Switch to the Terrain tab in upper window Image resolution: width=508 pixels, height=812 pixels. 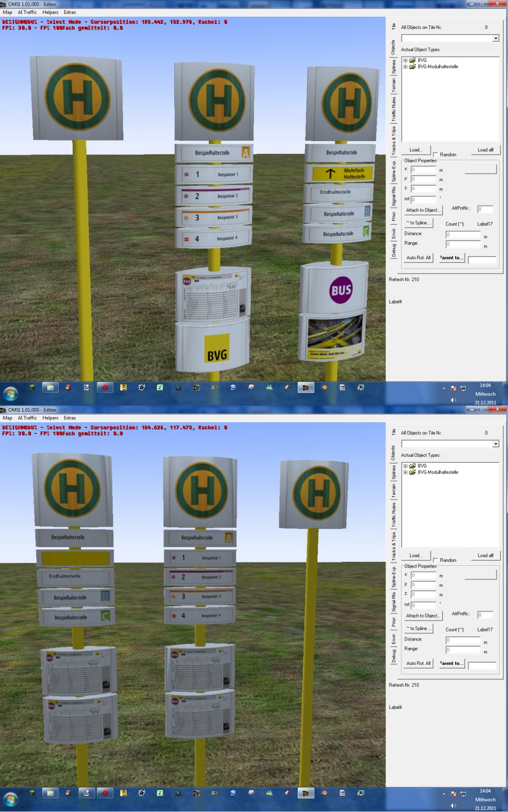[393, 86]
